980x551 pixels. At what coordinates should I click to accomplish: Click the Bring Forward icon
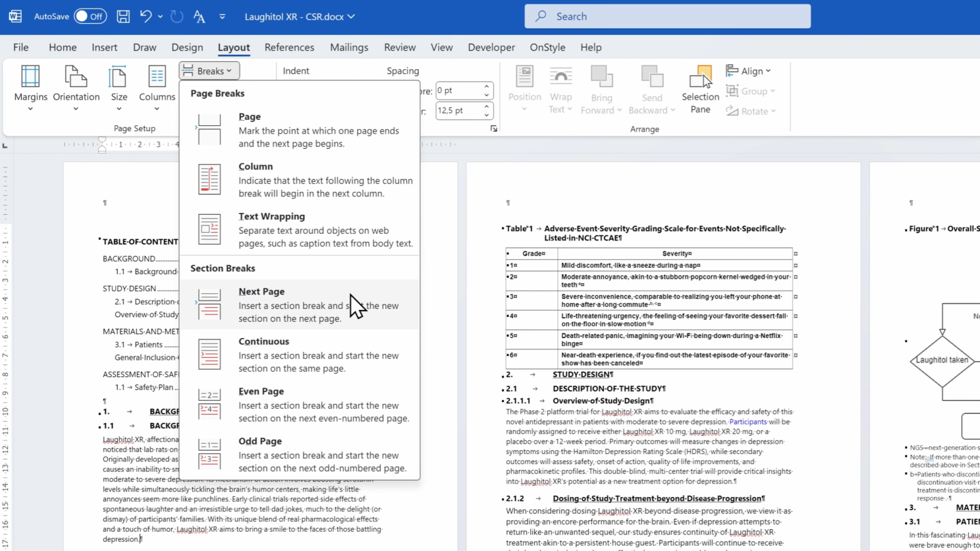point(601,76)
